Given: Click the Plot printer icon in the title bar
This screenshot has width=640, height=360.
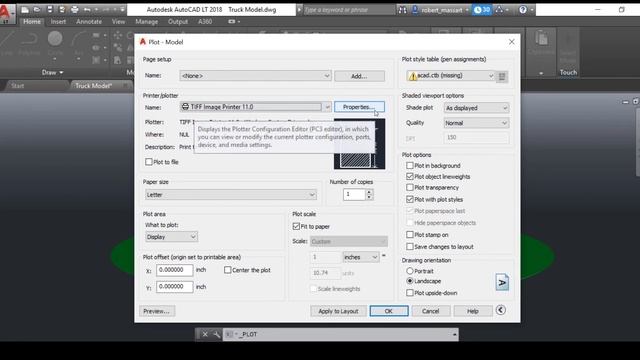Looking at the screenshot, I should tap(74, 9).
